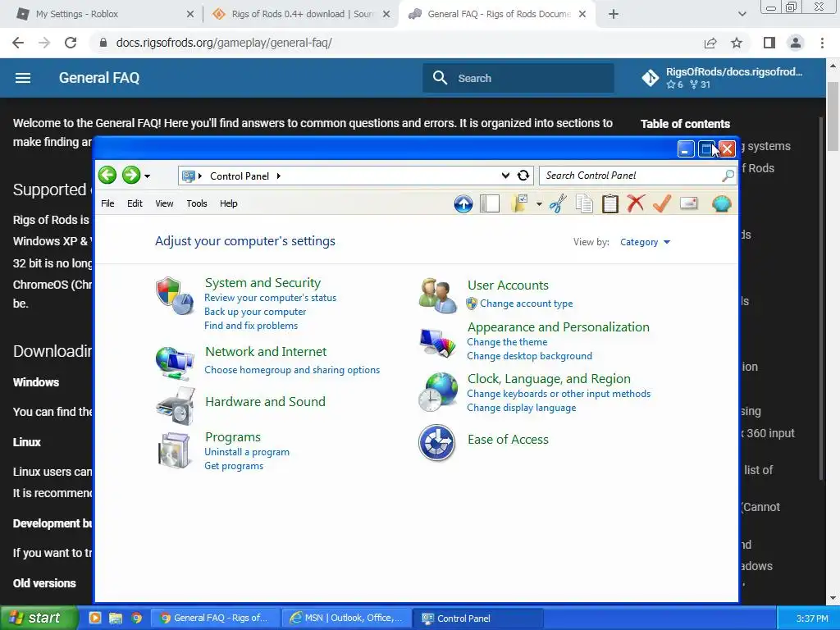Click Change account type link
Image resolution: width=840 pixels, height=630 pixels.
526,304
